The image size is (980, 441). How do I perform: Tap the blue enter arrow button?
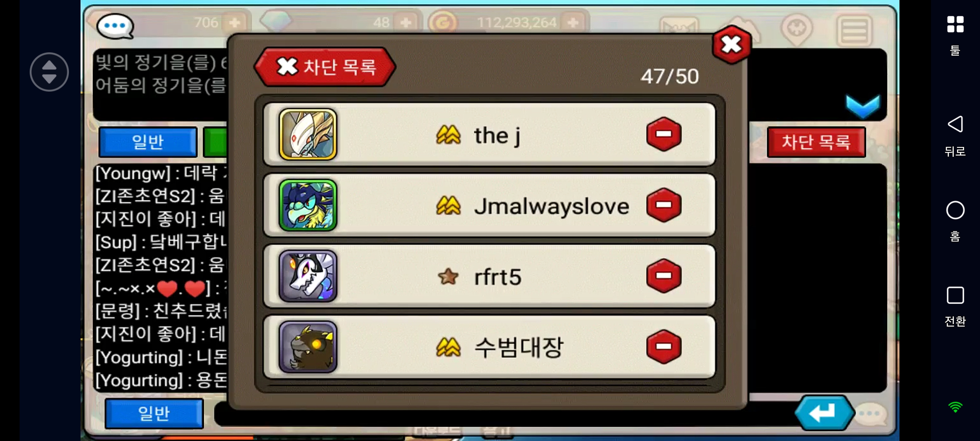pyautogui.click(x=824, y=413)
